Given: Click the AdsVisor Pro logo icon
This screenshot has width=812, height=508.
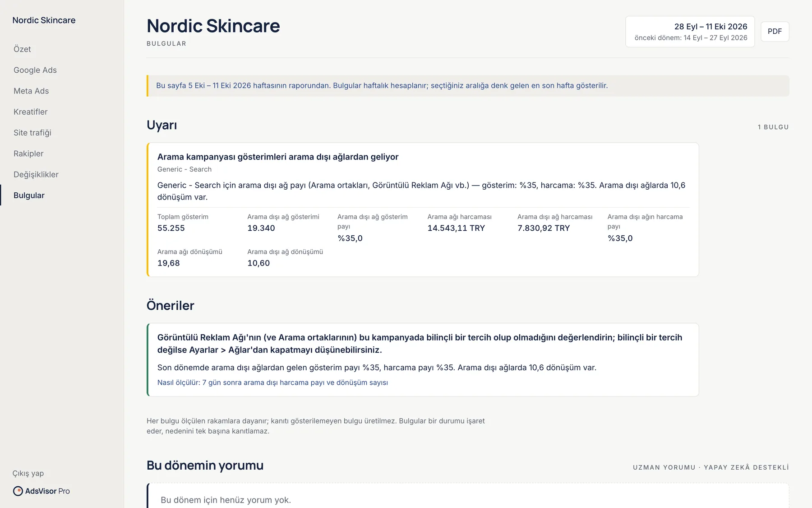Looking at the screenshot, I should click(x=18, y=491).
